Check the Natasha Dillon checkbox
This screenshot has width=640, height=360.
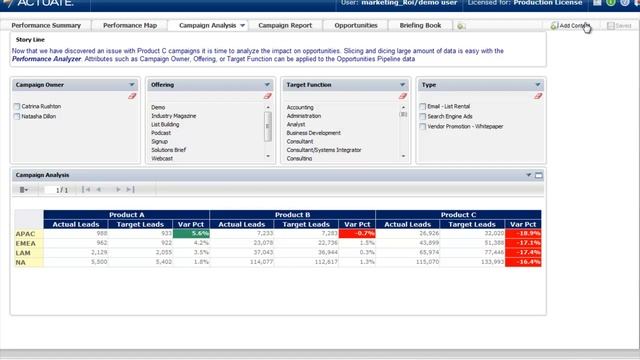17,117
